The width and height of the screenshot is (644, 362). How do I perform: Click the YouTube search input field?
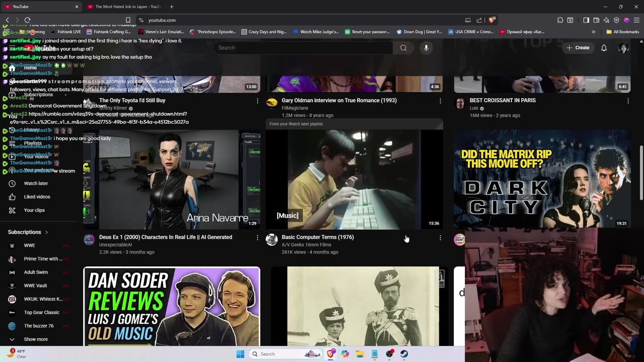[303, 48]
